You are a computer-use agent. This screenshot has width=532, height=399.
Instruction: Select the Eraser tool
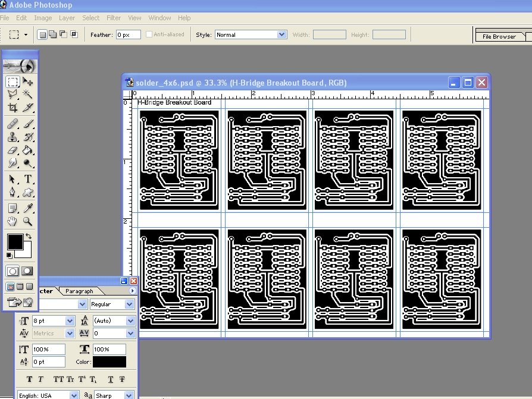pyautogui.click(x=13, y=150)
